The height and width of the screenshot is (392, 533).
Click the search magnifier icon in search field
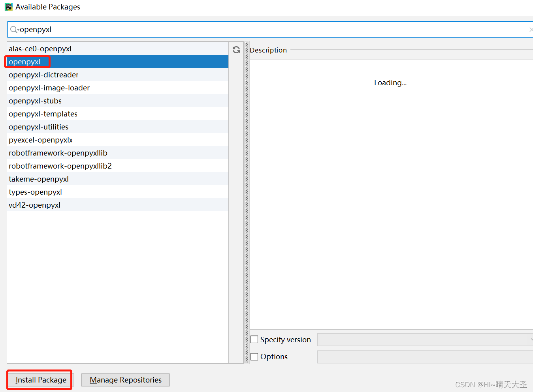point(14,30)
